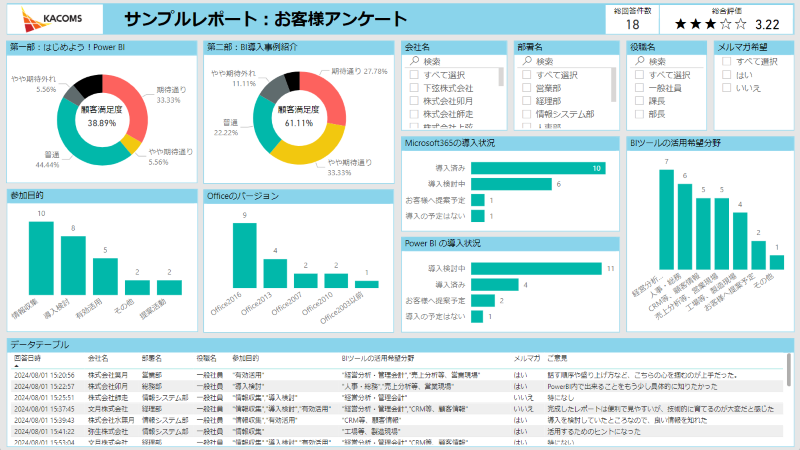Select the Office2003以前 bar
Image resolution: width=800 pixels, height=450 pixels.
[367, 285]
